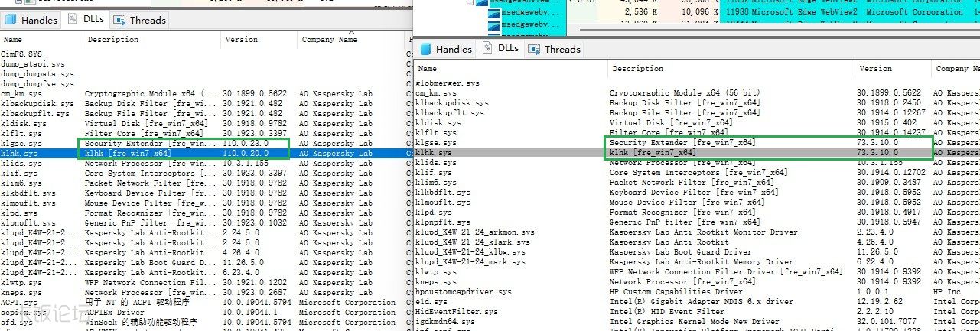Screen dimensions: 980x331
Task: Click the version value 6.23.4.0
Action: (x=240, y=273)
